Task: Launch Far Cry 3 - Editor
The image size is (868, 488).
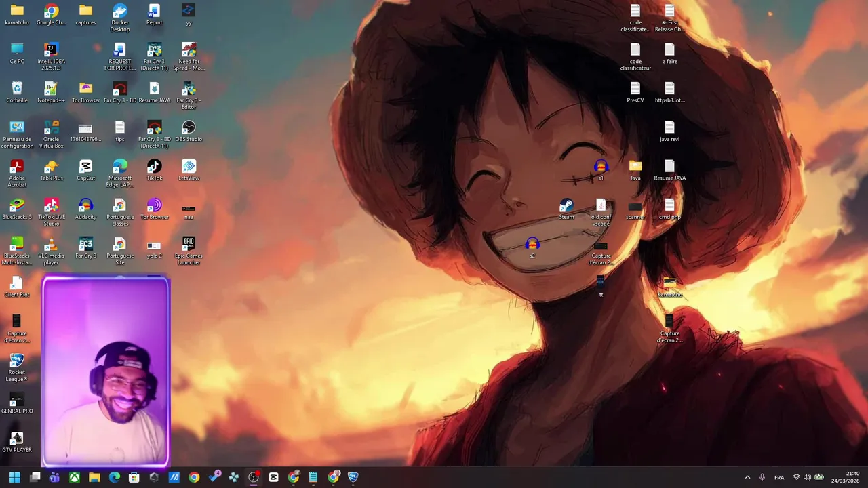Action: point(189,96)
